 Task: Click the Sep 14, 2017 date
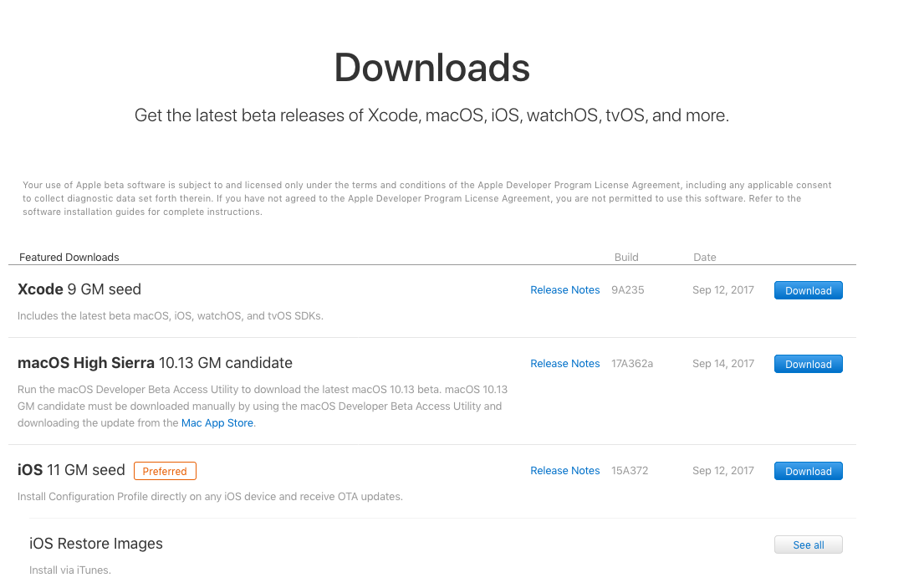(x=723, y=364)
